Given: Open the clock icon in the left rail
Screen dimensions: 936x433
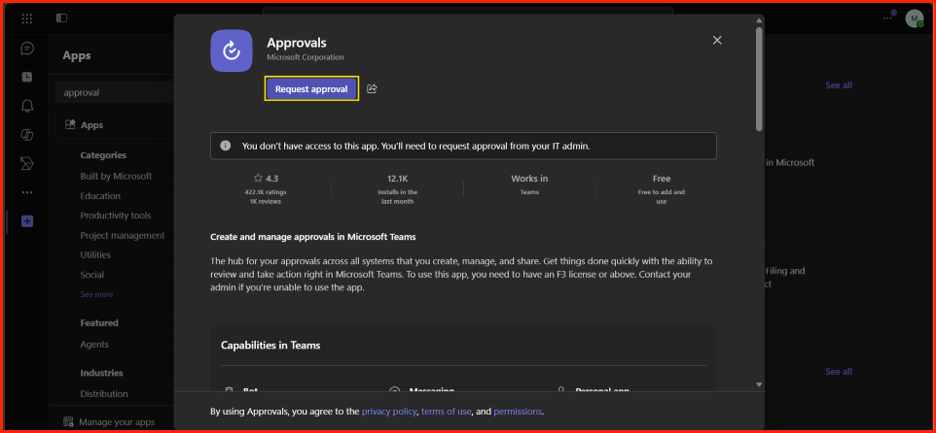Looking at the screenshot, I should (x=27, y=77).
